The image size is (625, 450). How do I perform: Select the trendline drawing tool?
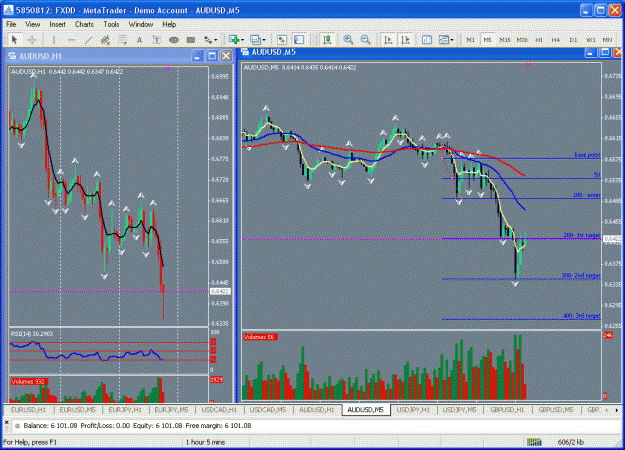point(88,40)
